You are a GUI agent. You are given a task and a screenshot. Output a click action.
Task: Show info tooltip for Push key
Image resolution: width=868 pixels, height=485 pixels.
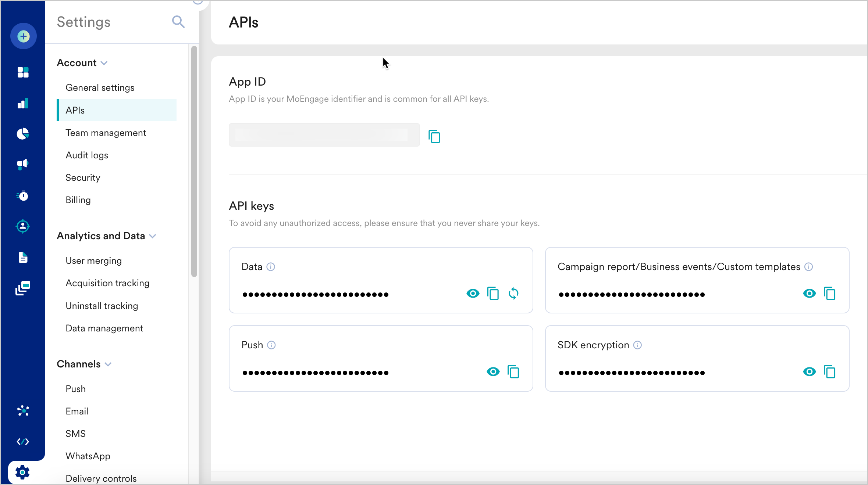(x=271, y=345)
